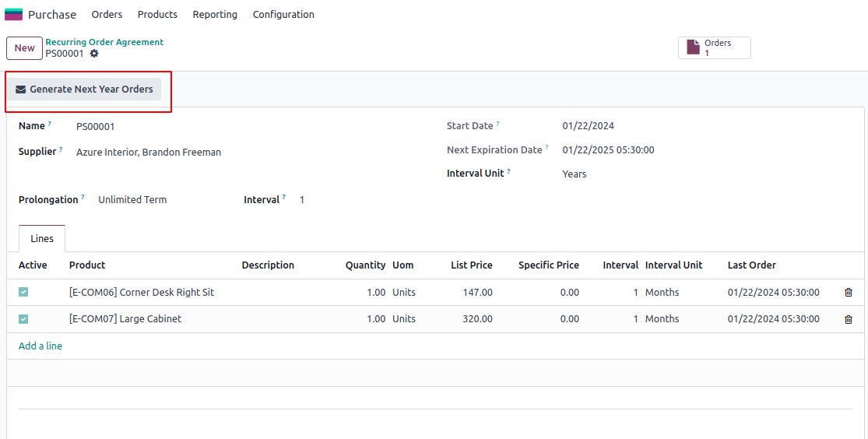Open the Reporting menu
This screenshot has height=439, width=868.
(x=215, y=15)
